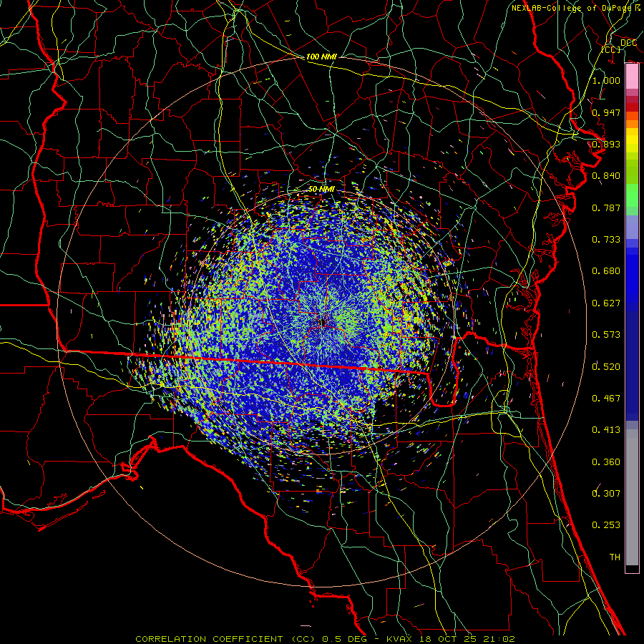Image resolution: width=644 pixels, height=644 pixels.
Task: Click the "DEC" label above the color scale
Action: (x=628, y=43)
